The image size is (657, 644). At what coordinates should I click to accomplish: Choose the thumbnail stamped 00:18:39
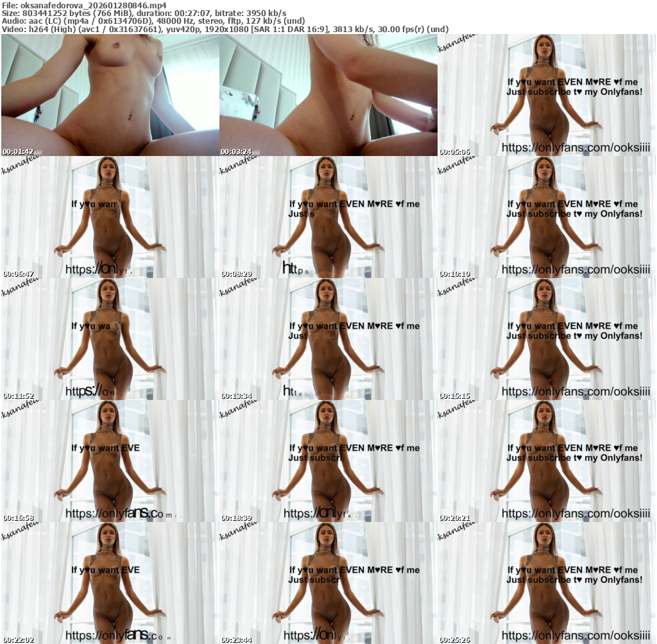click(328, 461)
